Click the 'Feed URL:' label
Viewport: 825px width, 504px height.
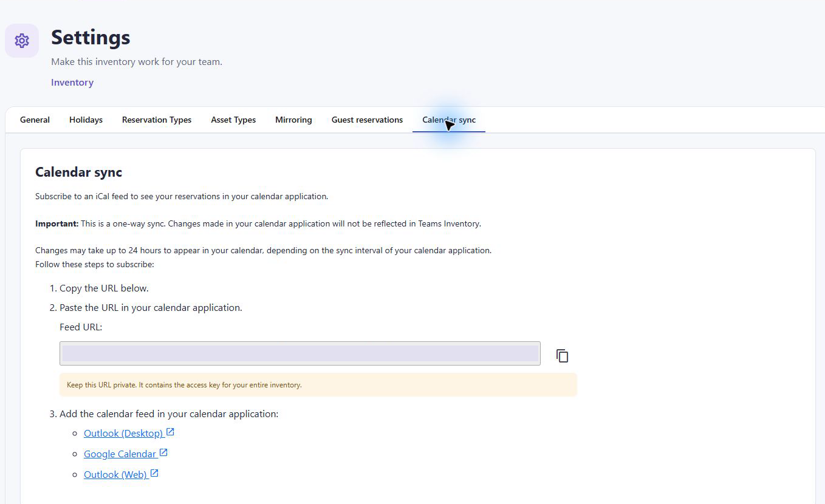pyautogui.click(x=81, y=327)
